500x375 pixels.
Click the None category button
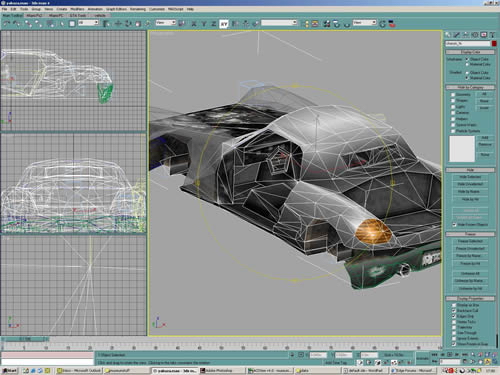(x=484, y=101)
